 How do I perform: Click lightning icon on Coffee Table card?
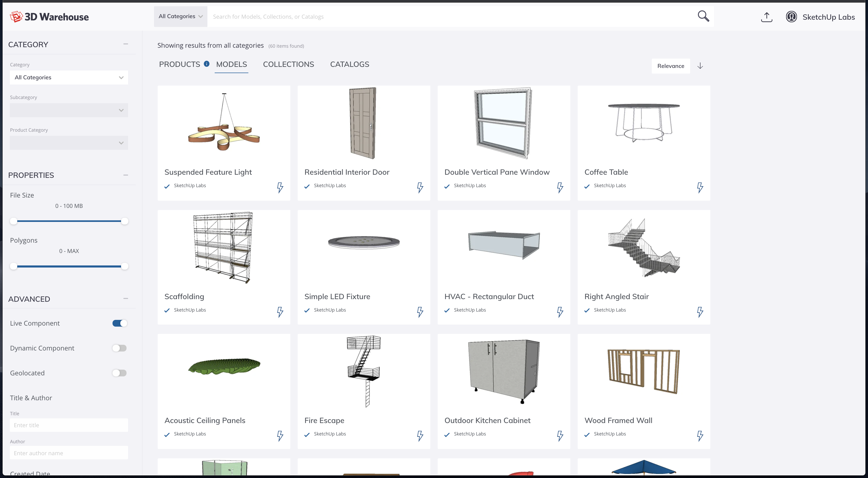click(700, 188)
